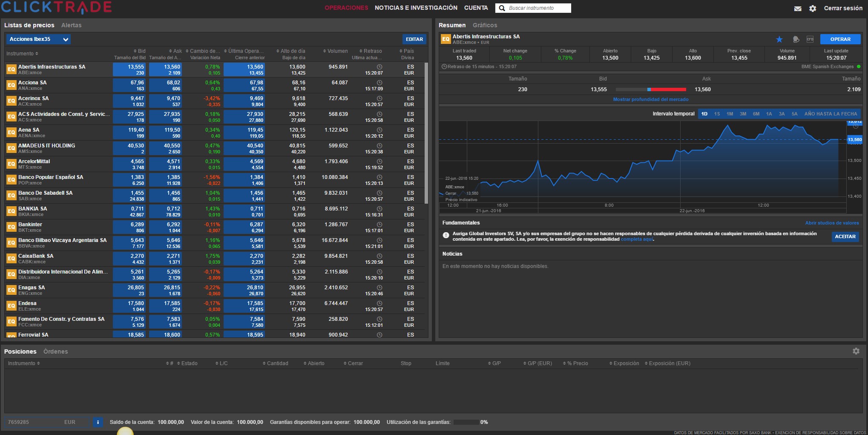Sort price list by Instrumento column
This screenshot has height=435, width=868.
click(x=22, y=54)
